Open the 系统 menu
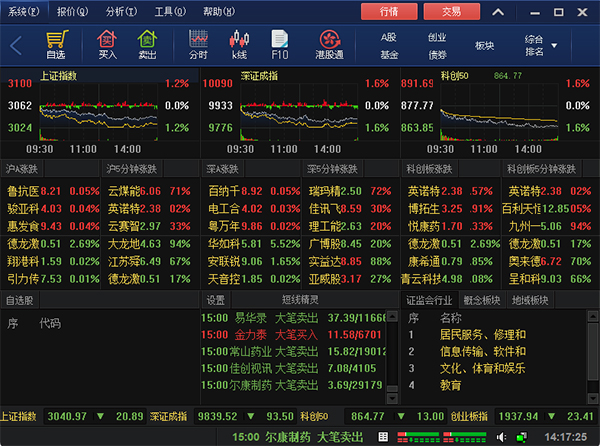Screen dimensions: 600x446 click(x=24, y=11)
